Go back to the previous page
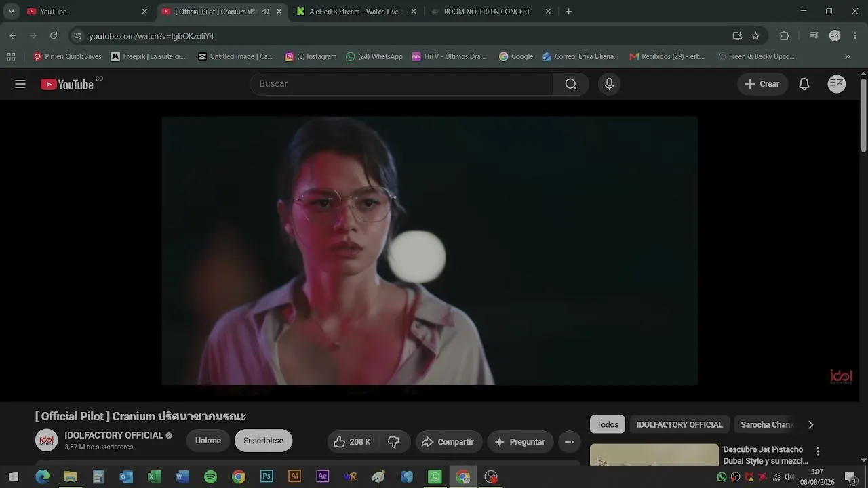This screenshot has width=868, height=488. pyautogui.click(x=13, y=35)
